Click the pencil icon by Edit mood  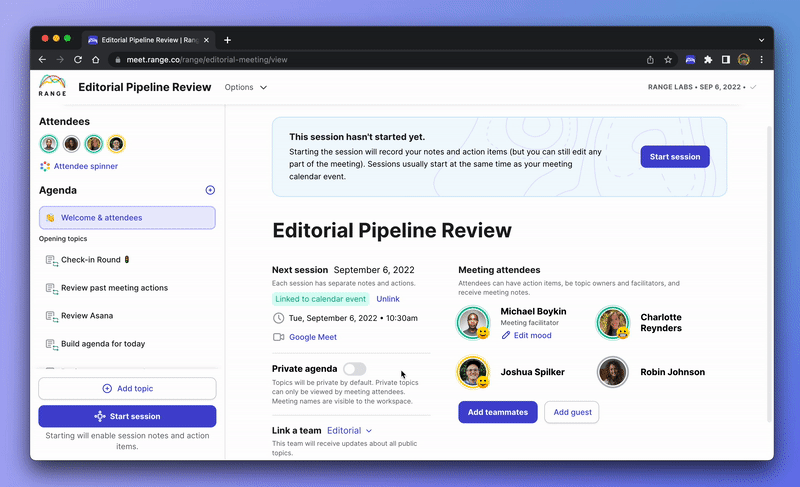point(506,335)
